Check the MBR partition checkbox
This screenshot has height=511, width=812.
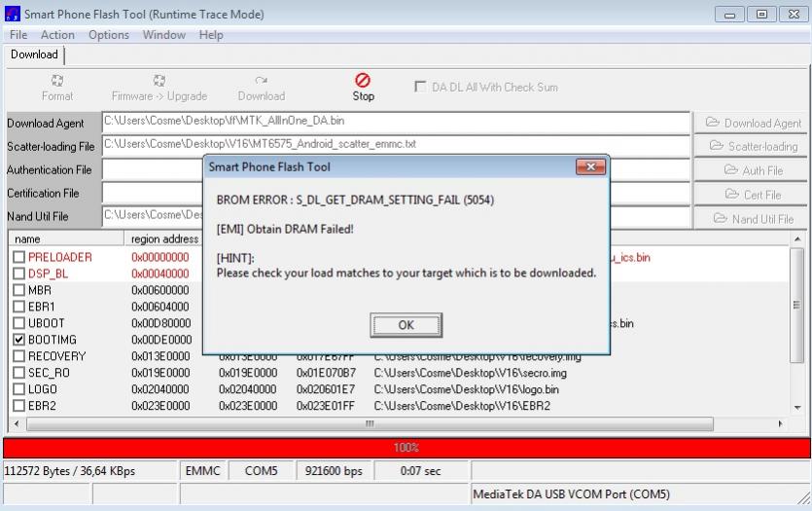tap(19, 290)
